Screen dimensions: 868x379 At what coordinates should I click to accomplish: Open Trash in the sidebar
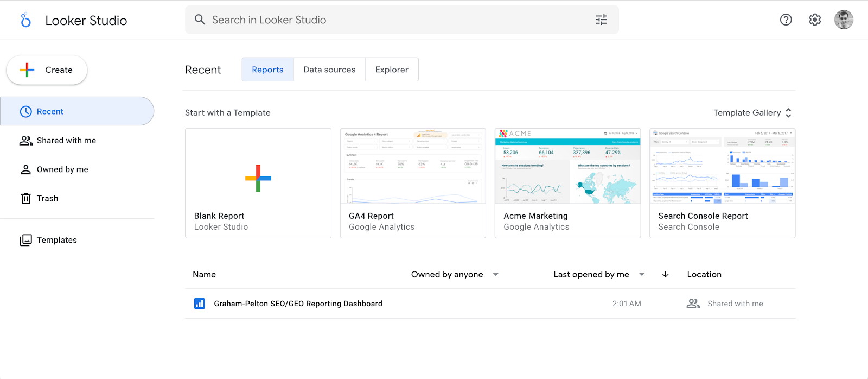click(x=77, y=198)
